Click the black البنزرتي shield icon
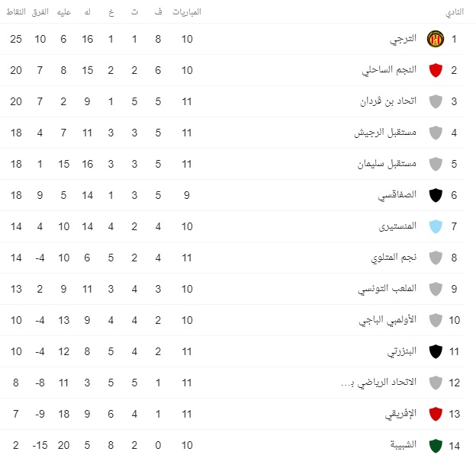 point(436,351)
